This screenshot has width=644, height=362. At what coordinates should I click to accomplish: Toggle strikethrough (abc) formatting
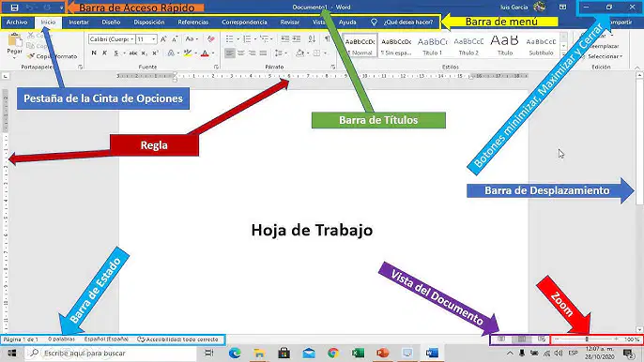tap(133, 53)
